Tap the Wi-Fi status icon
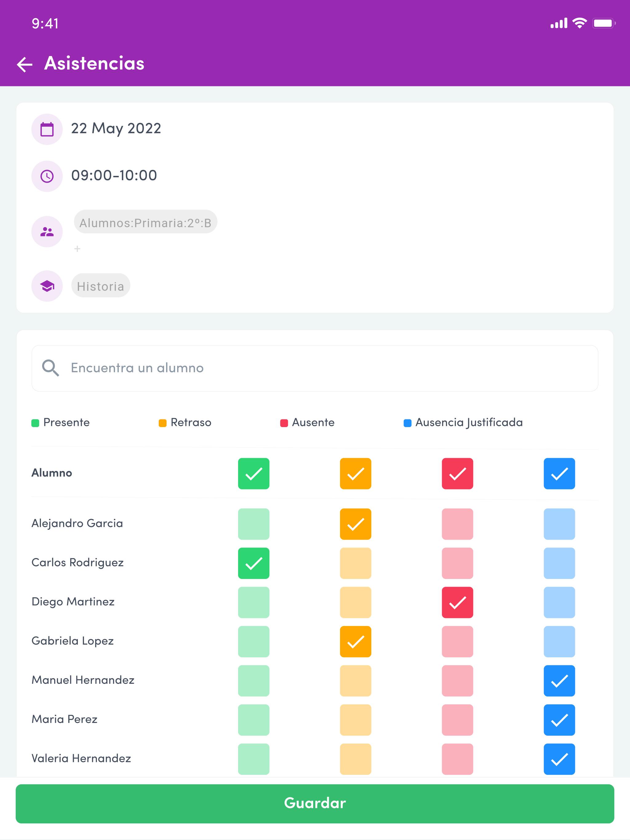630x840 pixels. [x=580, y=23]
